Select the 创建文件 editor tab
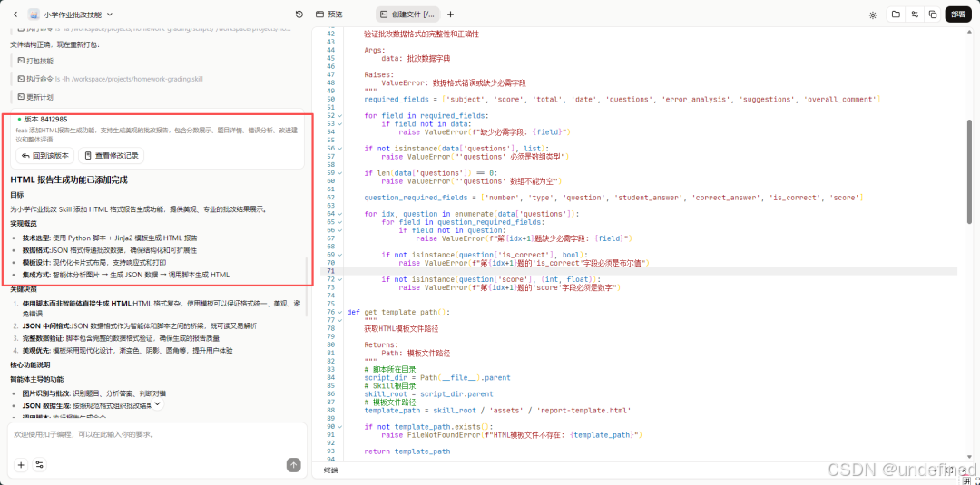 407,14
